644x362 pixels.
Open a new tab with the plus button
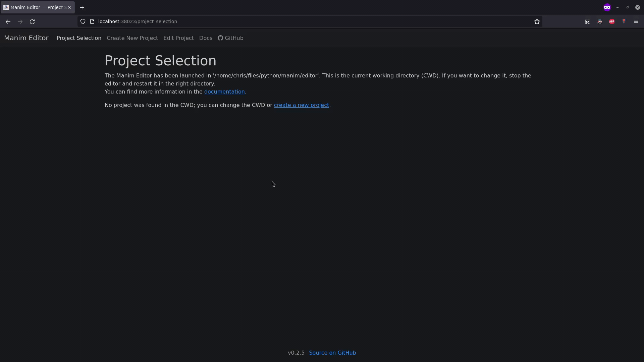(82, 7)
